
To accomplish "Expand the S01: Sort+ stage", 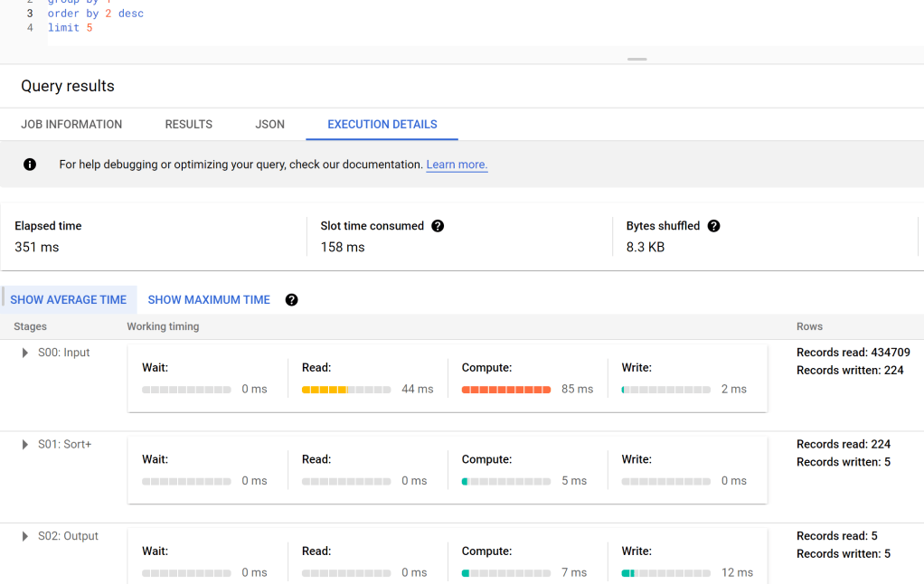I will [25, 445].
